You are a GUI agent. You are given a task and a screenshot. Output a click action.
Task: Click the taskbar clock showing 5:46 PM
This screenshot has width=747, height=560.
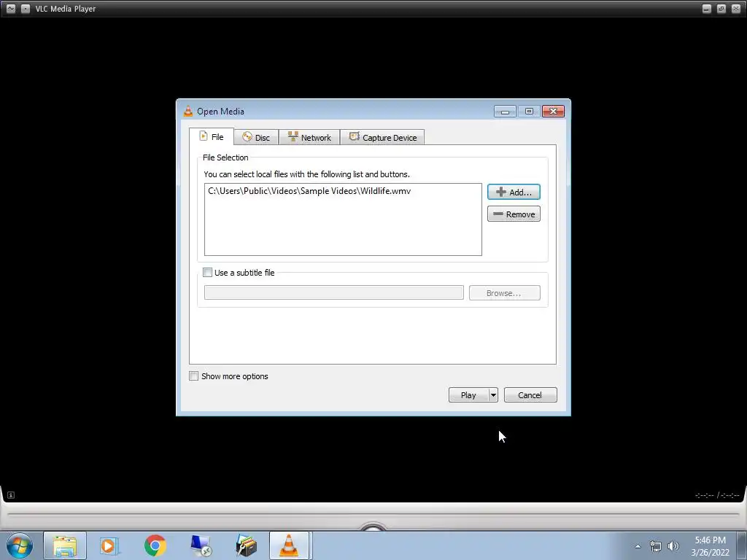coord(710,546)
